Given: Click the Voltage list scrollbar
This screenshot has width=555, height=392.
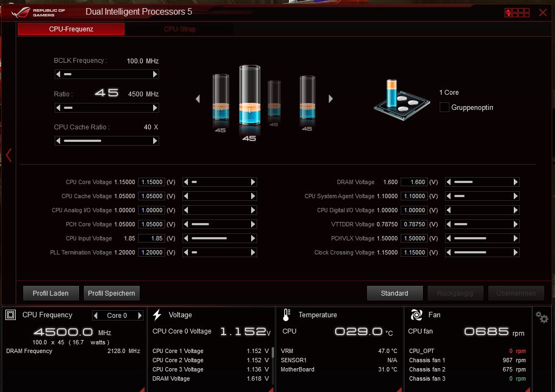Looking at the screenshot, I should (272, 352).
